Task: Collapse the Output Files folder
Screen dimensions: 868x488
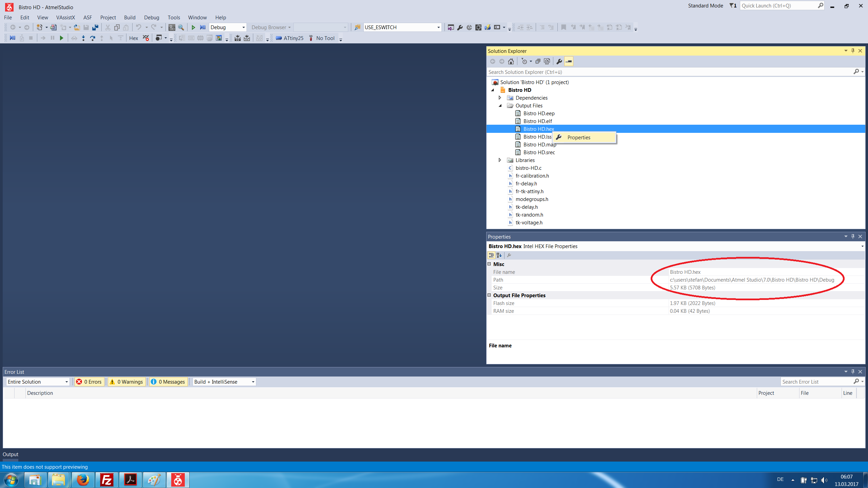Action: click(500, 106)
